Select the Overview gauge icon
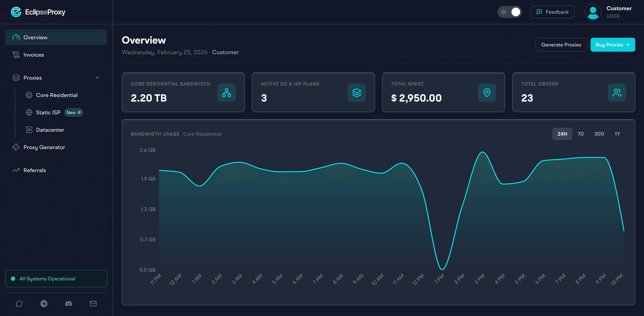Viewport: 644px width, 316px height. tap(16, 37)
